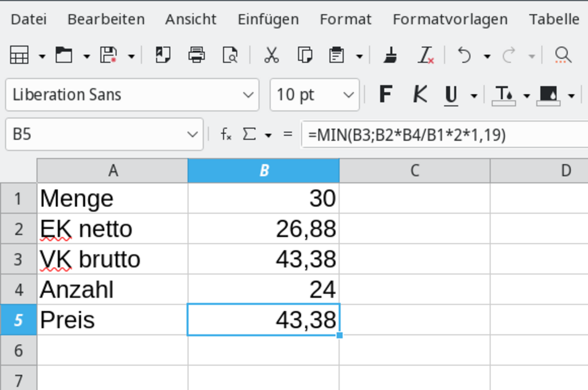
Task: Toggle underline U formatting
Action: tap(452, 95)
